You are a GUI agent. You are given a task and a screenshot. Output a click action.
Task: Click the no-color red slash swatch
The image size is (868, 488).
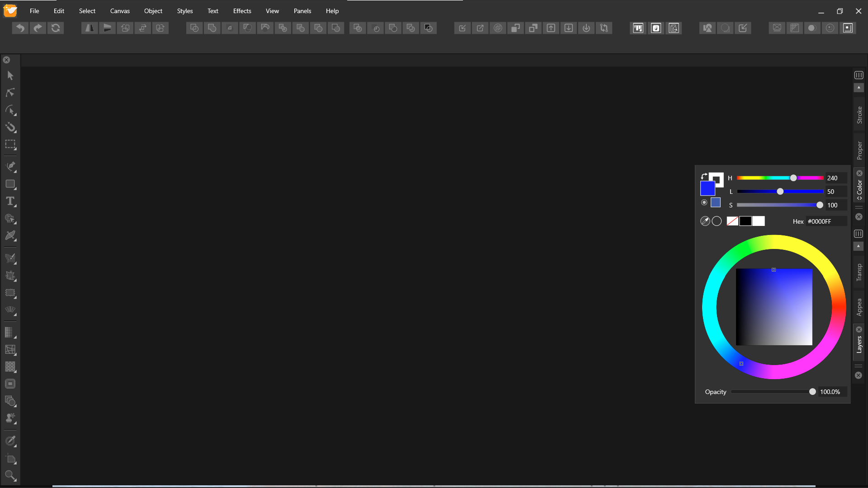click(732, 221)
